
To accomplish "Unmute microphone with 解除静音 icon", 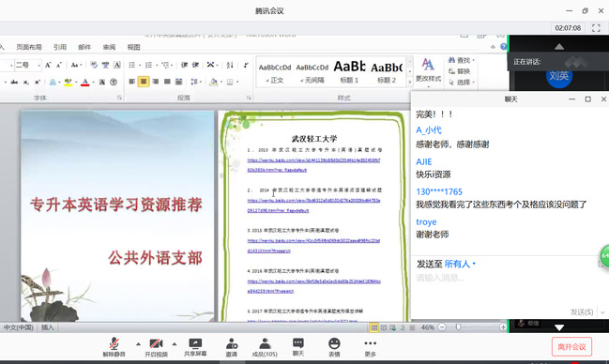I will pyautogui.click(x=114, y=346).
